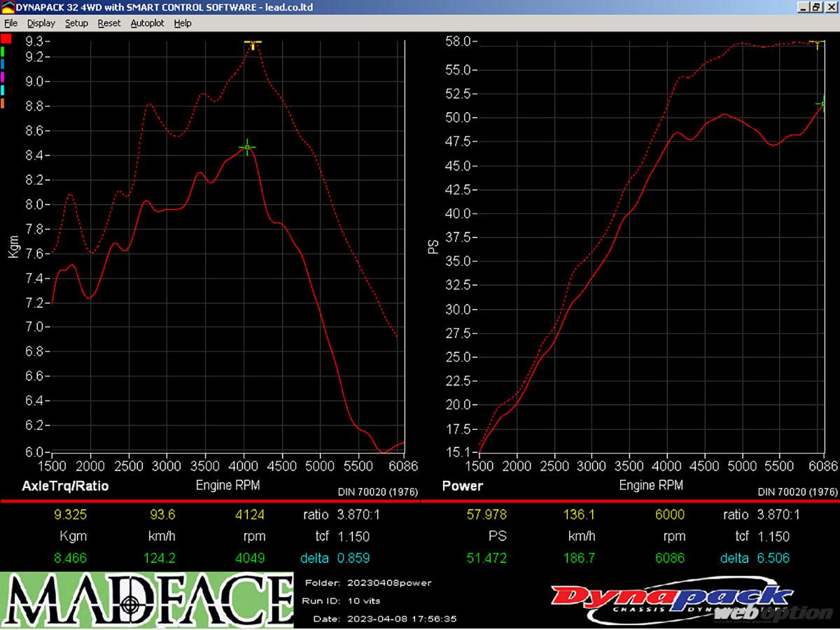This screenshot has height=630, width=840.
Task: Select the cyan run color swatch
Action: 3,90
